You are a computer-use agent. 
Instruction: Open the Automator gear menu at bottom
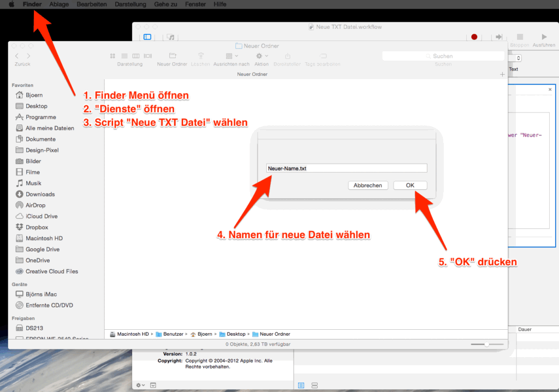pos(140,385)
